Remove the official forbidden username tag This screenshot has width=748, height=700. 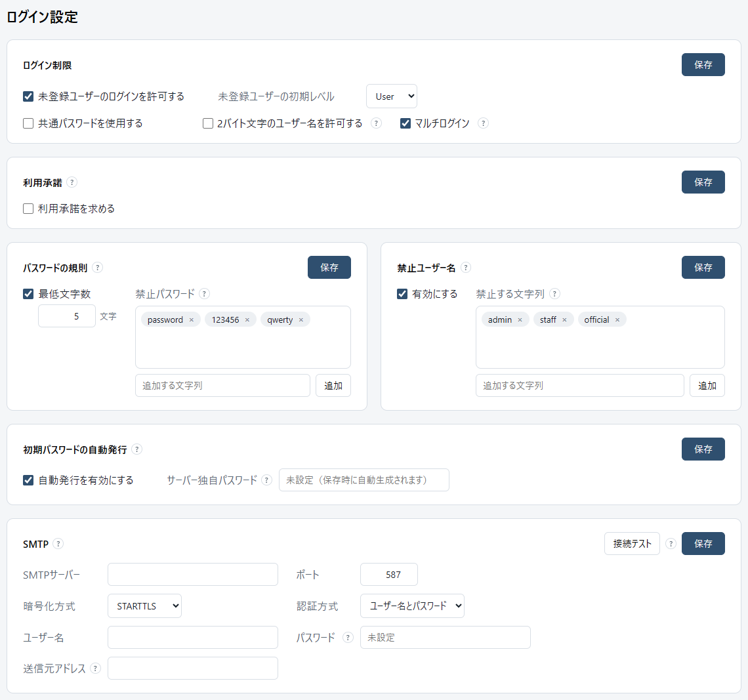(x=617, y=320)
